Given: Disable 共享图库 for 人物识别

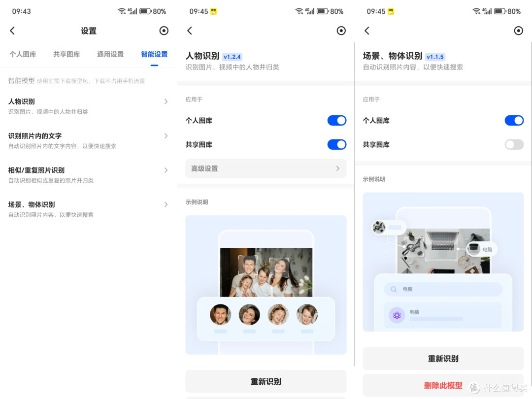Looking at the screenshot, I should coord(336,144).
